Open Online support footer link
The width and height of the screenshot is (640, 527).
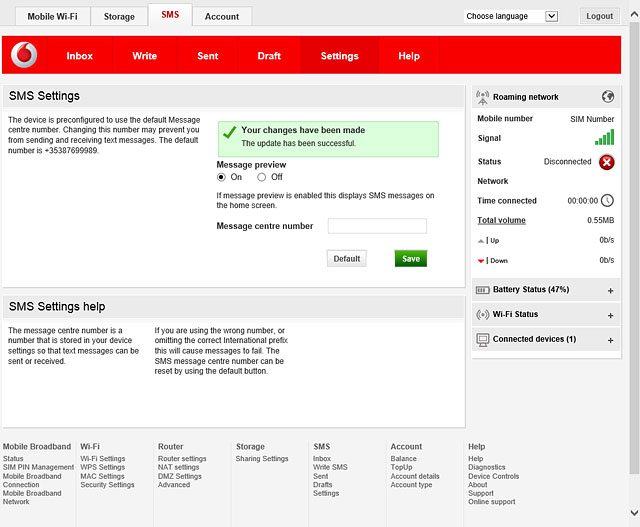(492, 502)
